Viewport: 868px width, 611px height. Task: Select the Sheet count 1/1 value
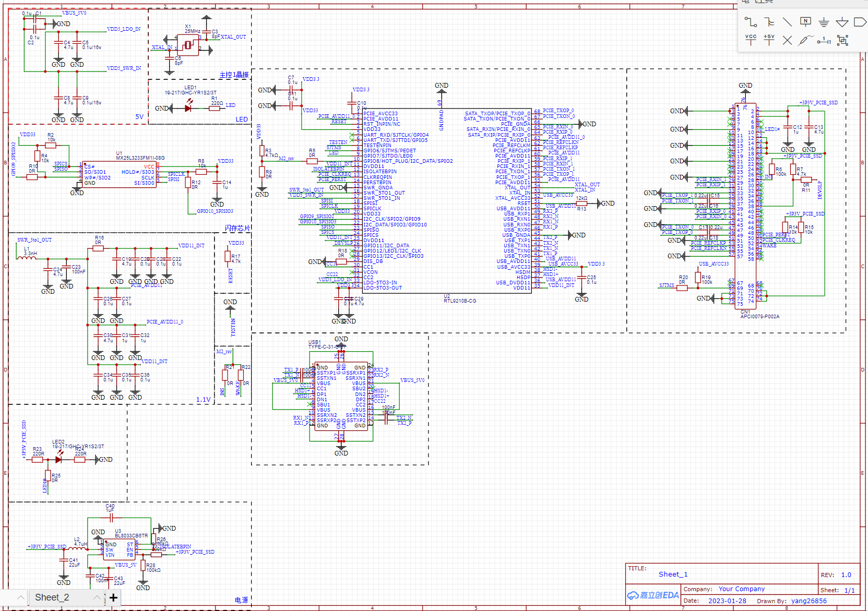coord(849,590)
